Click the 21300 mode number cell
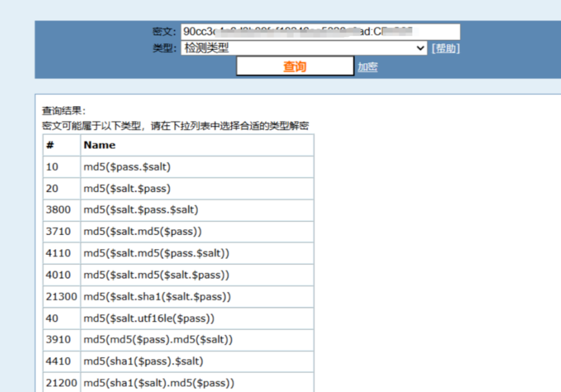The width and height of the screenshot is (561, 392). 61,297
